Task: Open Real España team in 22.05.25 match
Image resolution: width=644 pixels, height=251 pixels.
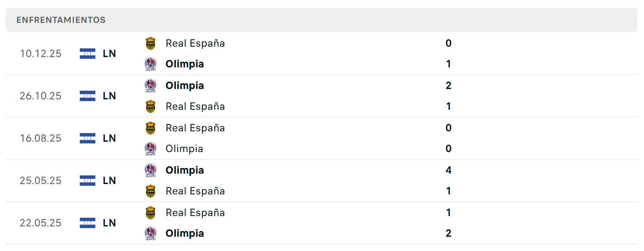Action: (x=195, y=213)
